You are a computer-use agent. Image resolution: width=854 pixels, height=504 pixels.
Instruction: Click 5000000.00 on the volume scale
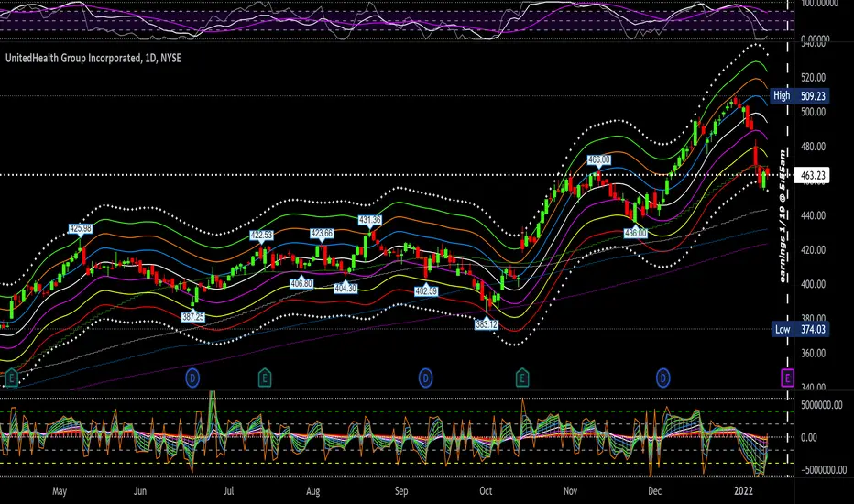tap(822, 405)
